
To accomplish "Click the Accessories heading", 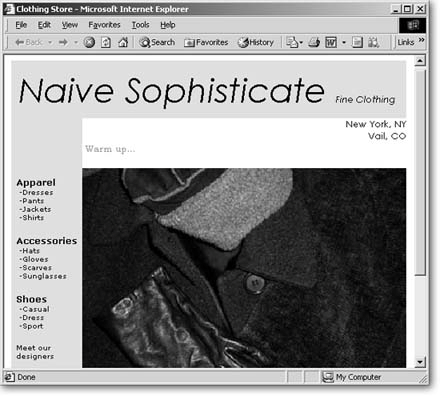I will coord(47,241).
